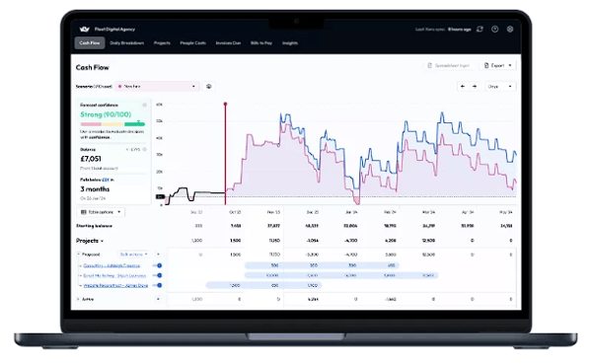Click the Email Marketing project timeline bar
This screenshot has height=364, width=592.
[341, 275]
